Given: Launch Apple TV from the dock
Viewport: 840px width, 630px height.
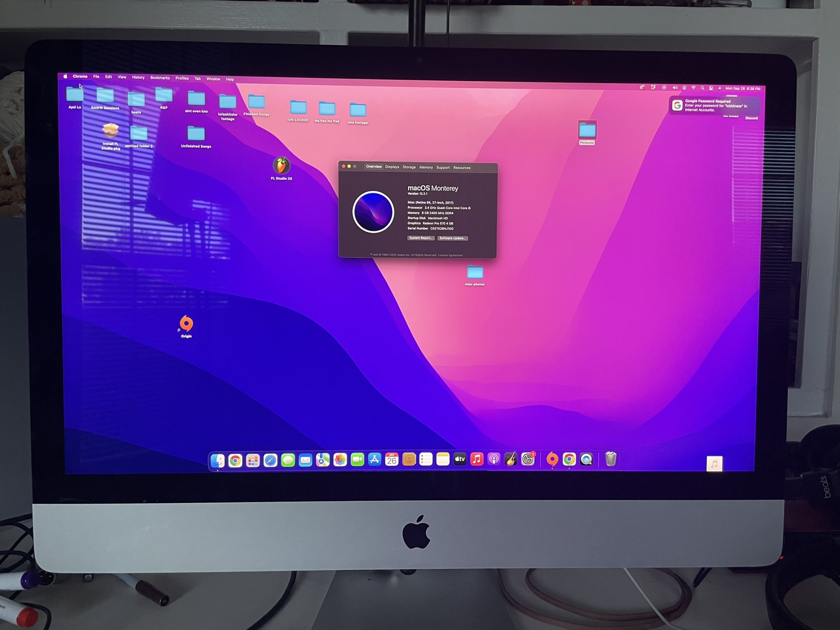Looking at the screenshot, I should click(460, 460).
